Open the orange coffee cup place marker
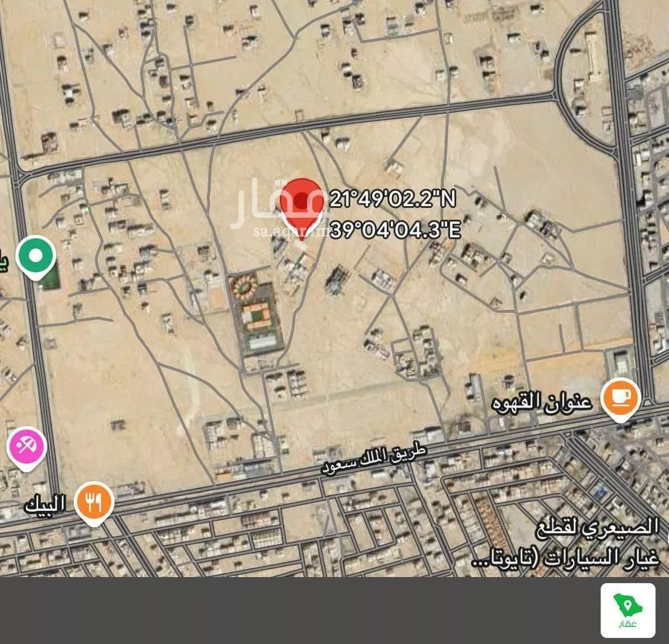The height and width of the screenshot is (644, 669). pos(621,399)
